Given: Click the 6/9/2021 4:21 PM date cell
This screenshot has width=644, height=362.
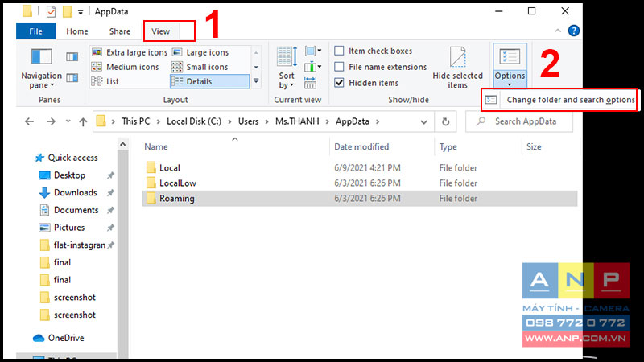Looking at the screenshot, I should pyautogui.click(x=367, y=167).
